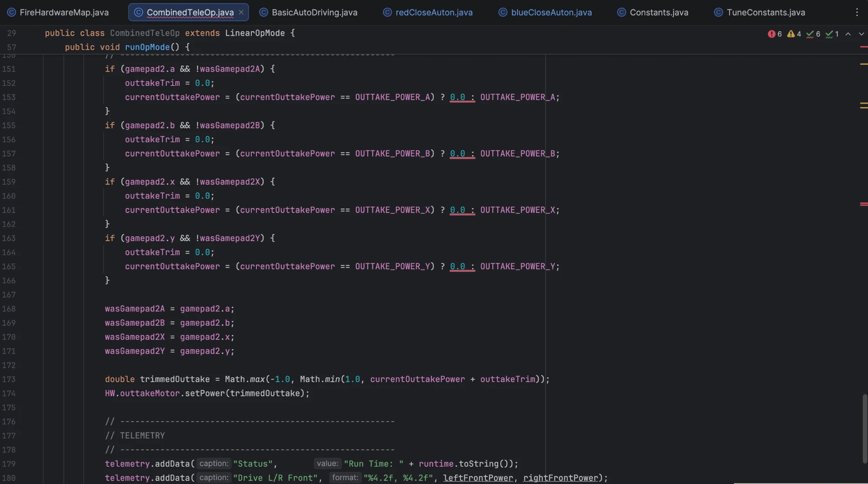Click line number 173 in the gutter
Viewport: 868px width, 484px height.
[9, 379]
